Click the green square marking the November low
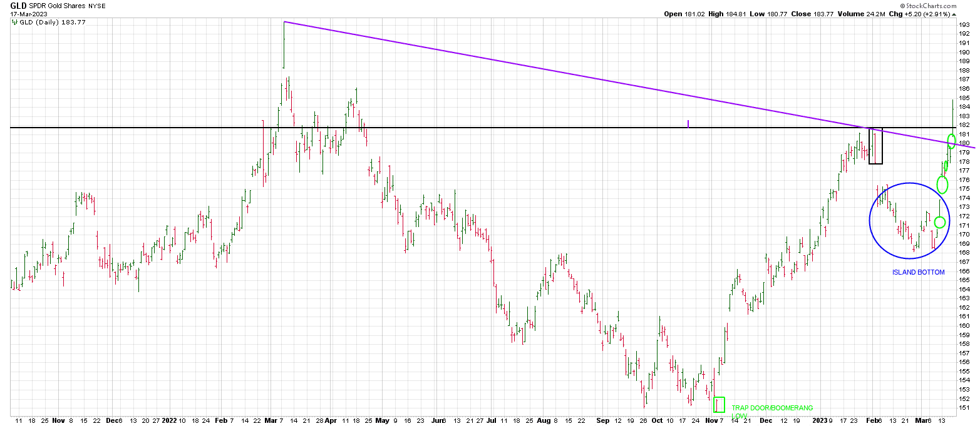This screenshot has width=980, height=426. click(x=720, y=405)
